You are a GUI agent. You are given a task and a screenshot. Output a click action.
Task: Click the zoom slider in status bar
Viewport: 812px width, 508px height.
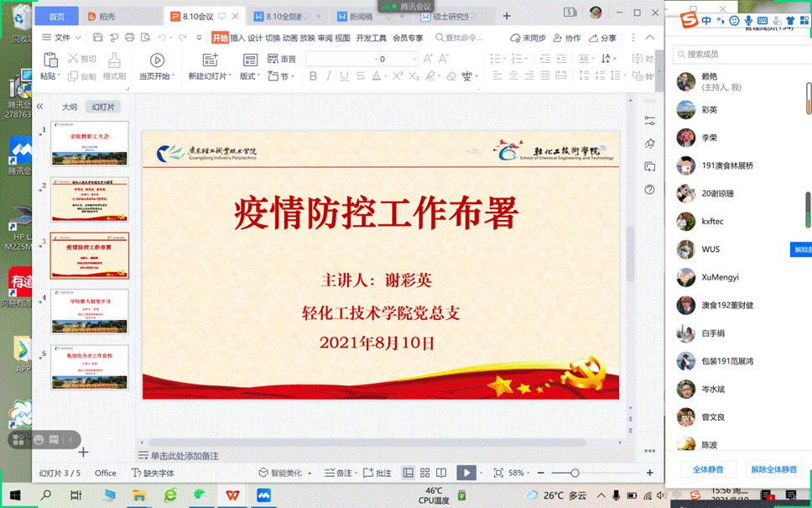point(575,473)
